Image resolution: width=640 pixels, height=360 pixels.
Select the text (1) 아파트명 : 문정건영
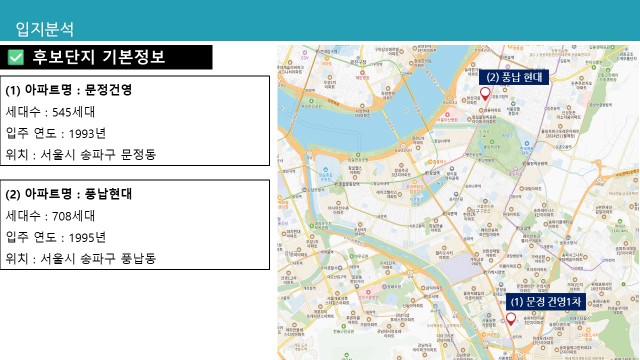[x=69, y=90]
